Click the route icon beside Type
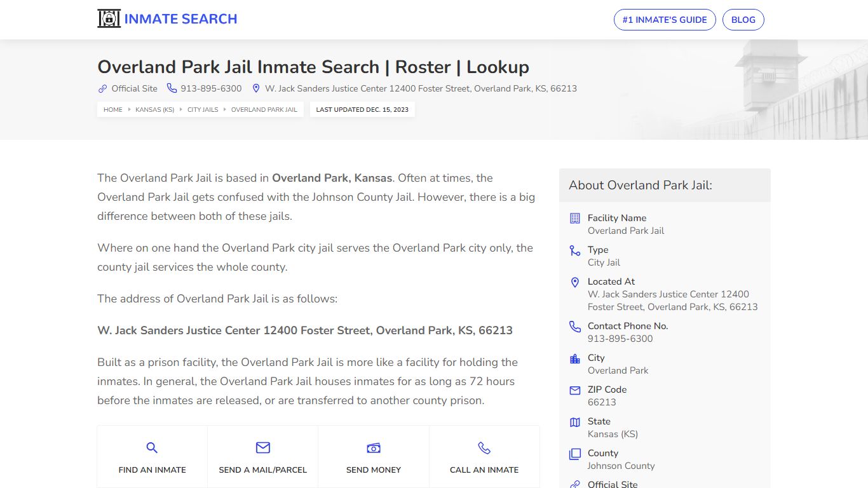Viewport: 868px width, 488px height. (x=575, y=250)
